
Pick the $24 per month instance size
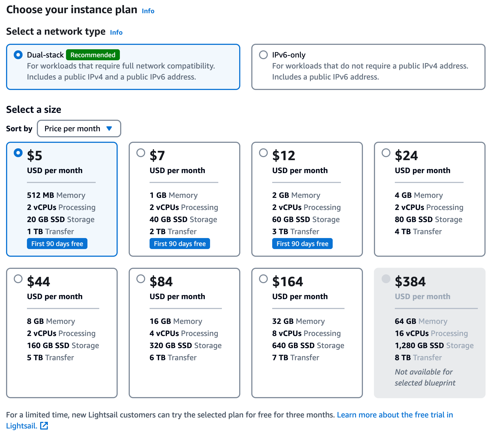(x=386, y=153)
